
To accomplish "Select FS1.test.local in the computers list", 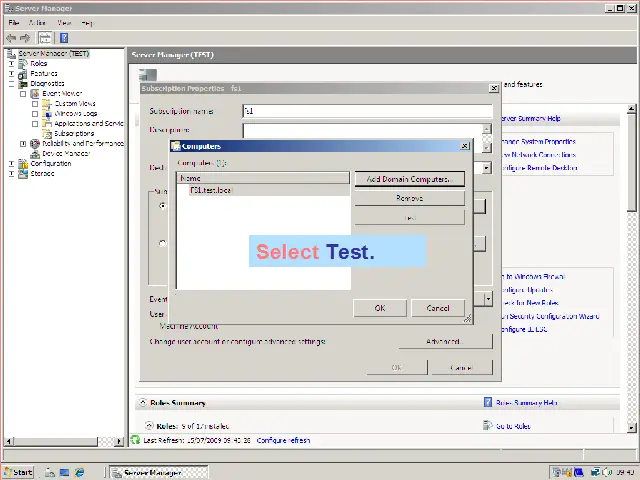I will (x=210, y=190).
